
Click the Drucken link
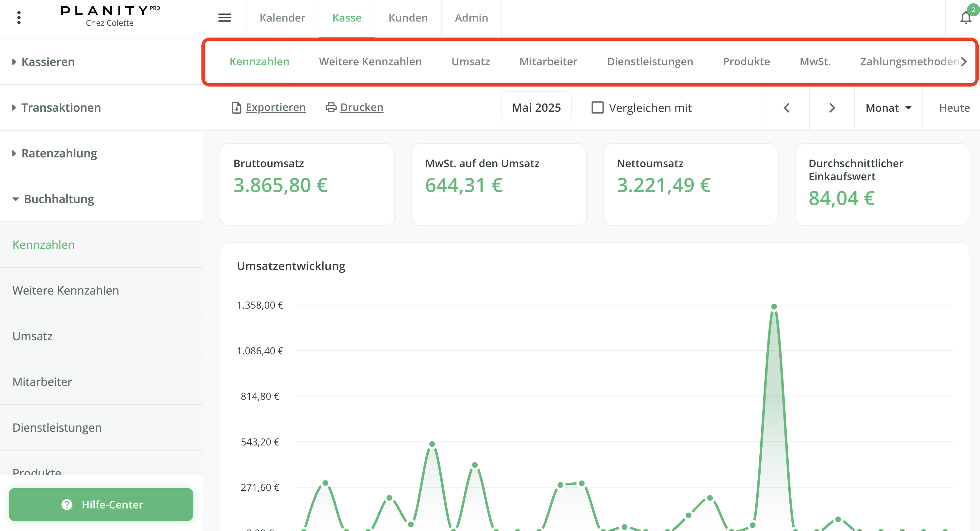click(x=361, y=107)
